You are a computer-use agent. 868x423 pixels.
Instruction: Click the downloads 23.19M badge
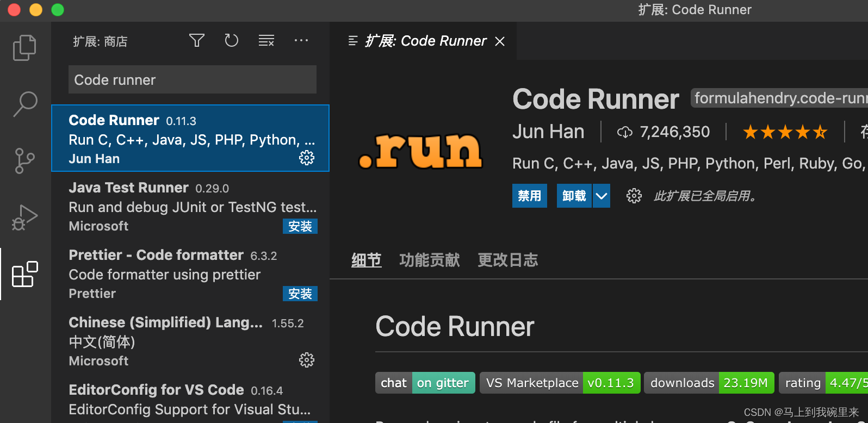click(709, 383)
